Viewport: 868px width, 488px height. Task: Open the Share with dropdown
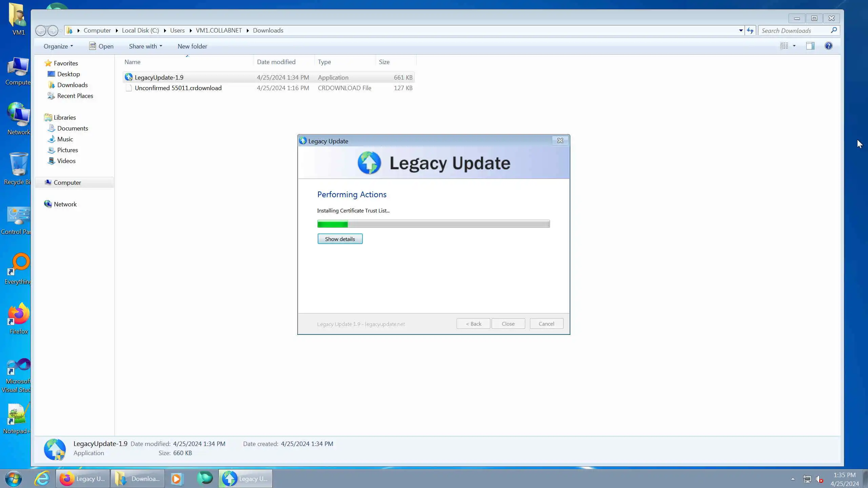pos(145,46)
